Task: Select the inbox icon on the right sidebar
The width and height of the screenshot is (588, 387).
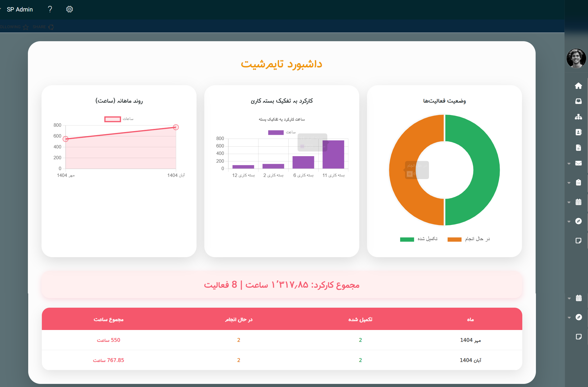Action: coord(578,101)
